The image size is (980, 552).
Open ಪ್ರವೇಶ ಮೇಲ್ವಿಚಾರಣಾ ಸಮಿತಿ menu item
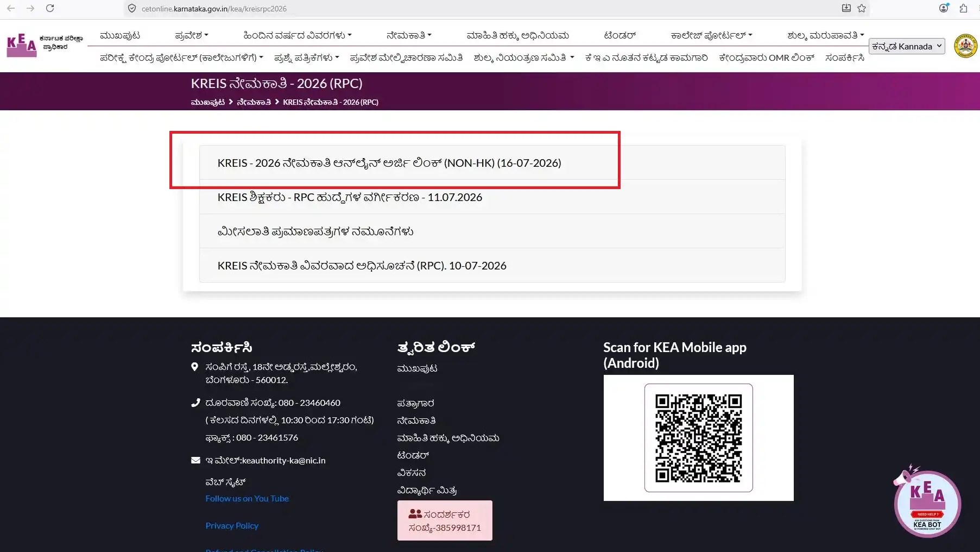pos(406,58)
